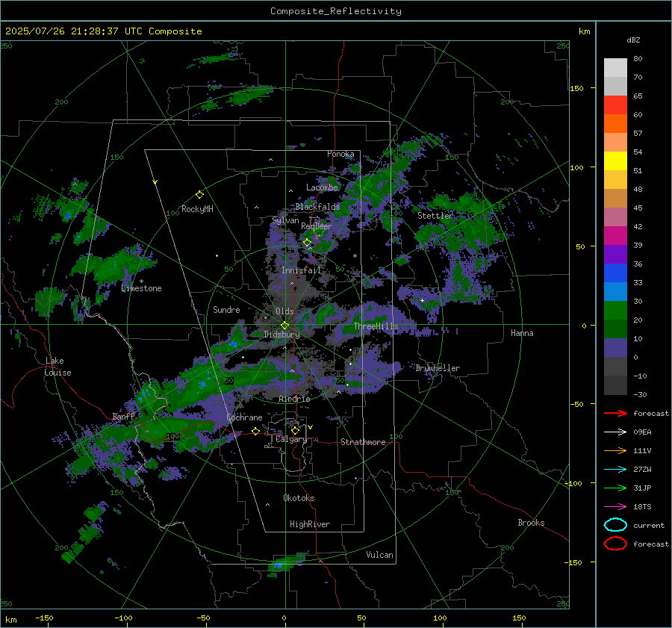Click the Cochrane city label

click(x=244, y=417)
